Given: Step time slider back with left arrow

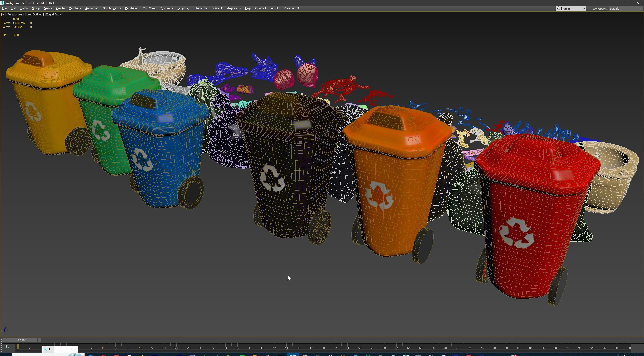Looking at the screenshot, I should pyautogui.click(x=4, y=340).
